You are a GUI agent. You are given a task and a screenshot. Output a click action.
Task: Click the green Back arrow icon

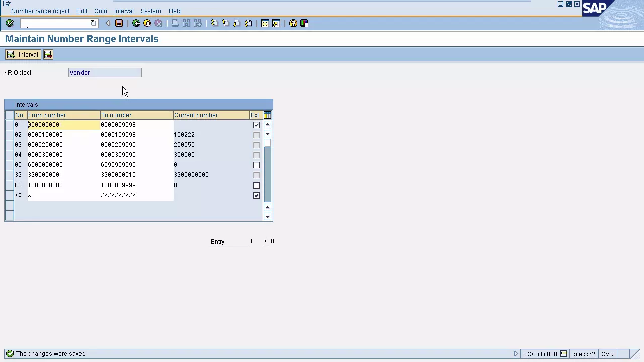click(136, 23)
